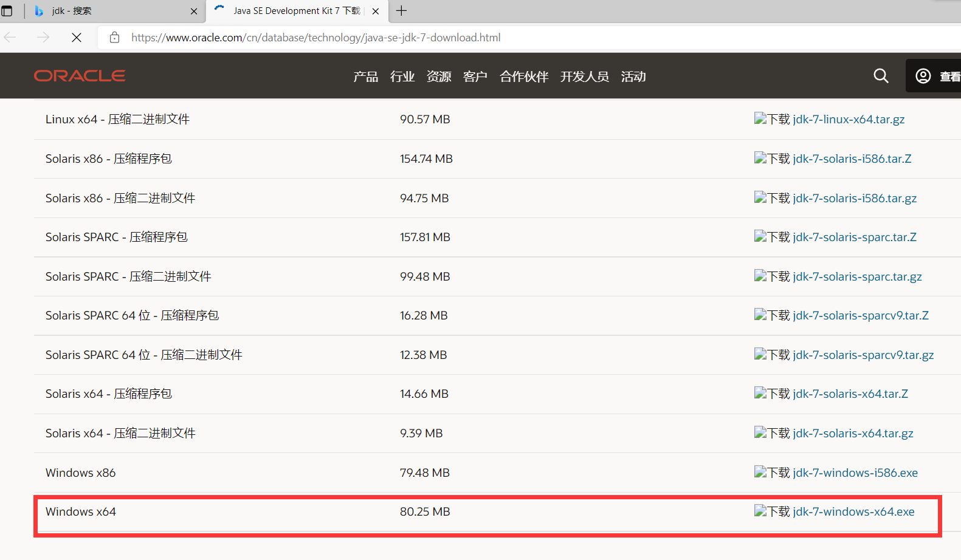Viewport: 961px width, 560px height.
Task: Click the 90.57 MB file size
Action: click(x=425, y=120)
